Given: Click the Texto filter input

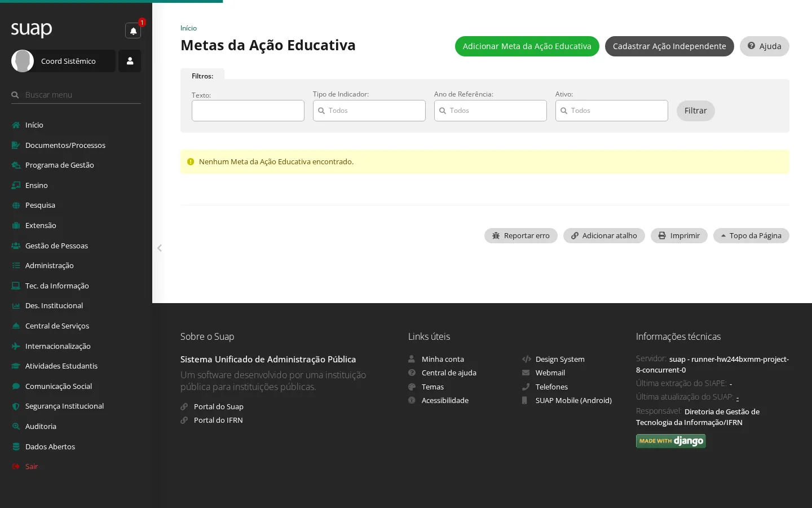Looking at the screenshot, I should pos(248,111).
